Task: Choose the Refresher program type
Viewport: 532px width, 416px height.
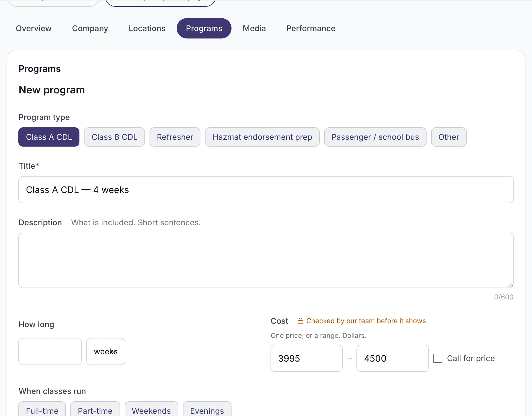Action: pos(175,137)
